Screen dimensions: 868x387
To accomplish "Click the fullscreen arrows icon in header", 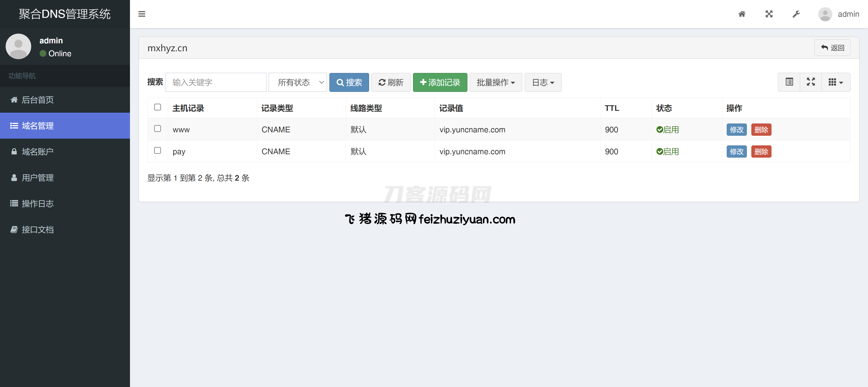I will pyautogui.click(x=769, y=14).
